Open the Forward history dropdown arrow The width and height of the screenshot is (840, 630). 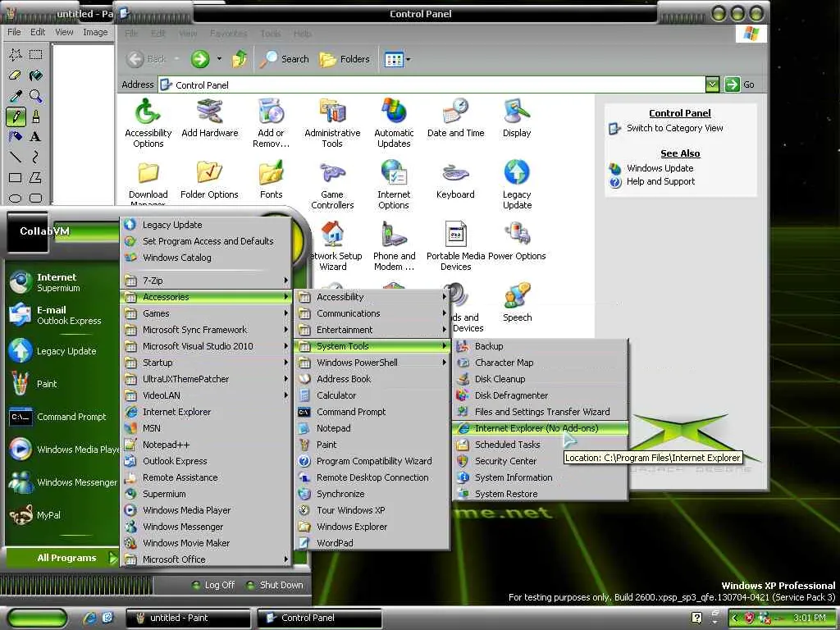(219, 59)
